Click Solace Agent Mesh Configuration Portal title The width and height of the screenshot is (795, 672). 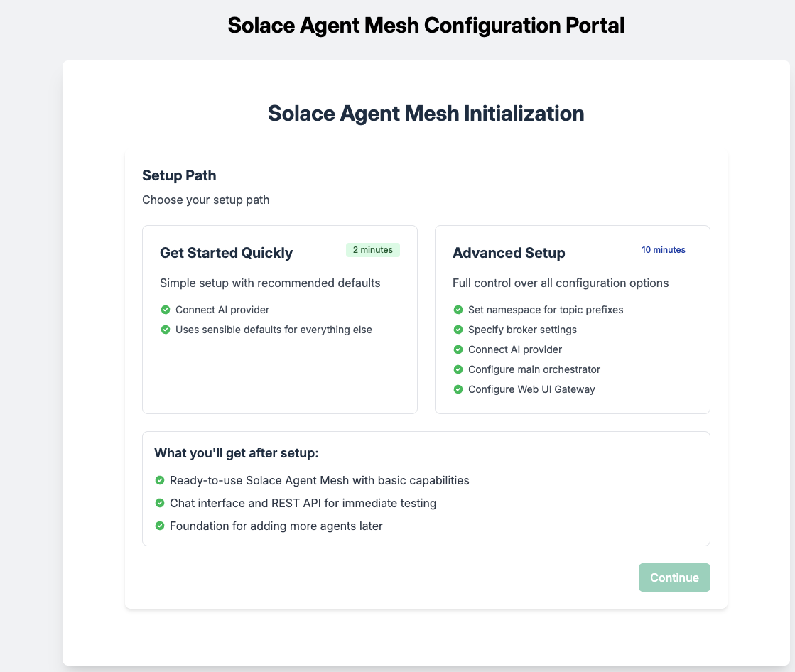tap(426, 26)
